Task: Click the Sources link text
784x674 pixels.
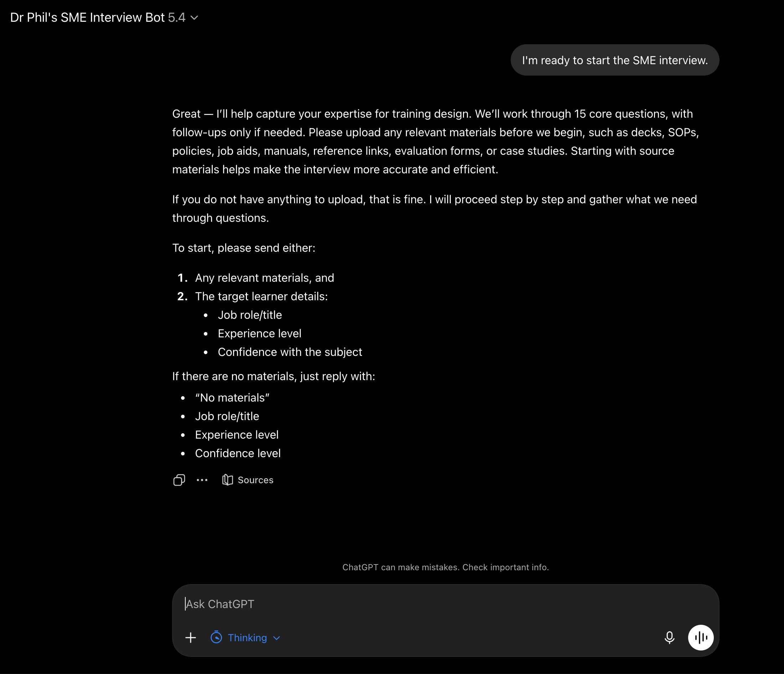Action: (256, 480)
